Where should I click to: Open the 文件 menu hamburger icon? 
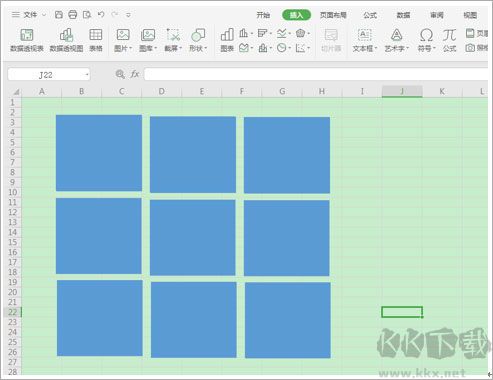tap(16, 15)
